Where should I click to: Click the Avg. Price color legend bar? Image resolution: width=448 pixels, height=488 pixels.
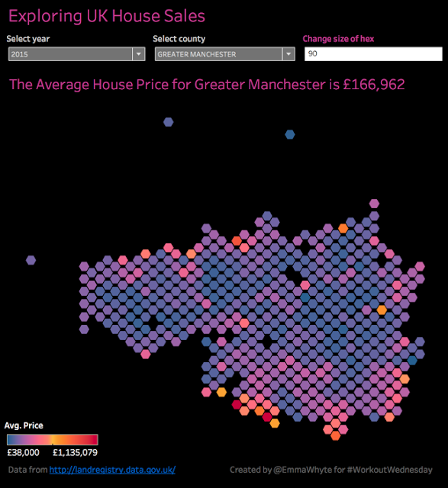click(x=53, y=439)
